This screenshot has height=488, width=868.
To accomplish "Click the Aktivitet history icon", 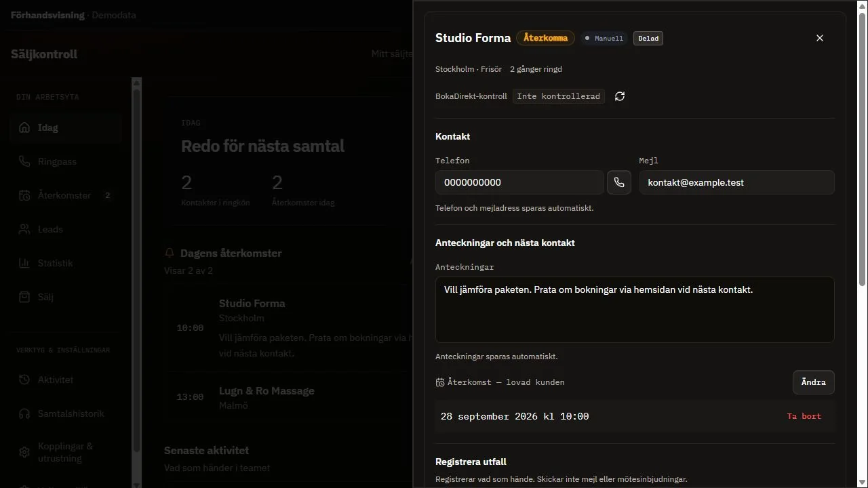I will [x=24, y=380].
